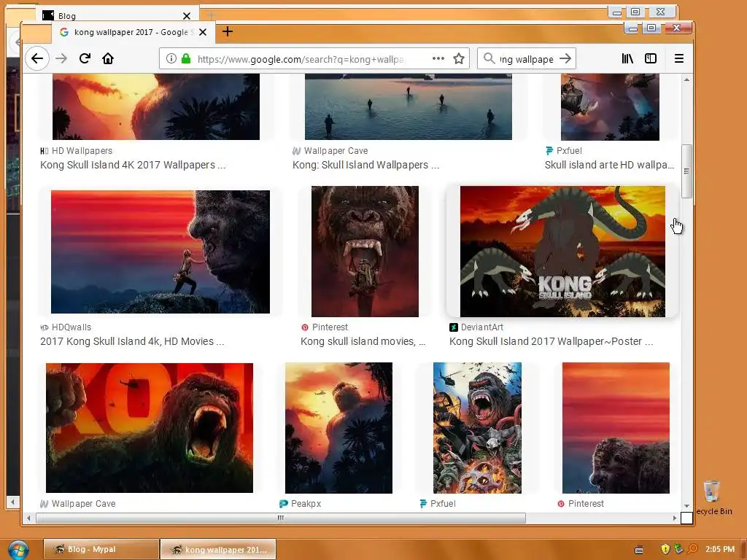The width and height of the screenshot is (747, 560).
Task: Bookmark this page with the star
Action: click(x=459, y=58)
